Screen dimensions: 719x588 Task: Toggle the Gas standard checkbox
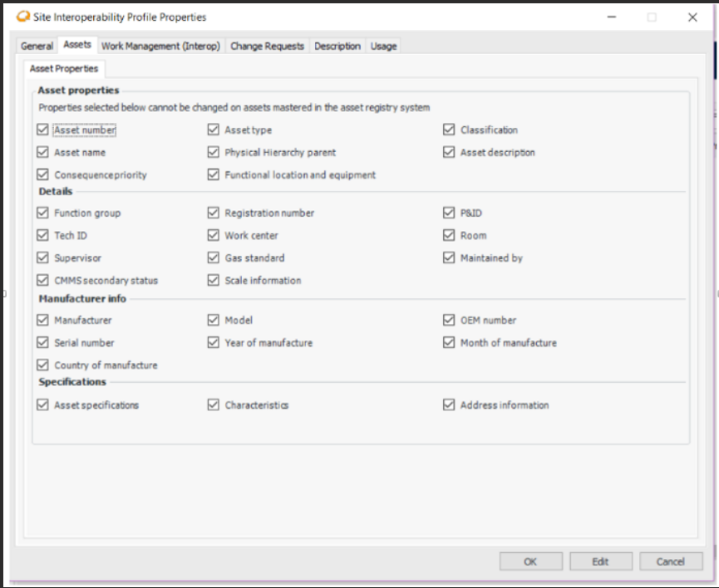point(214,257)
